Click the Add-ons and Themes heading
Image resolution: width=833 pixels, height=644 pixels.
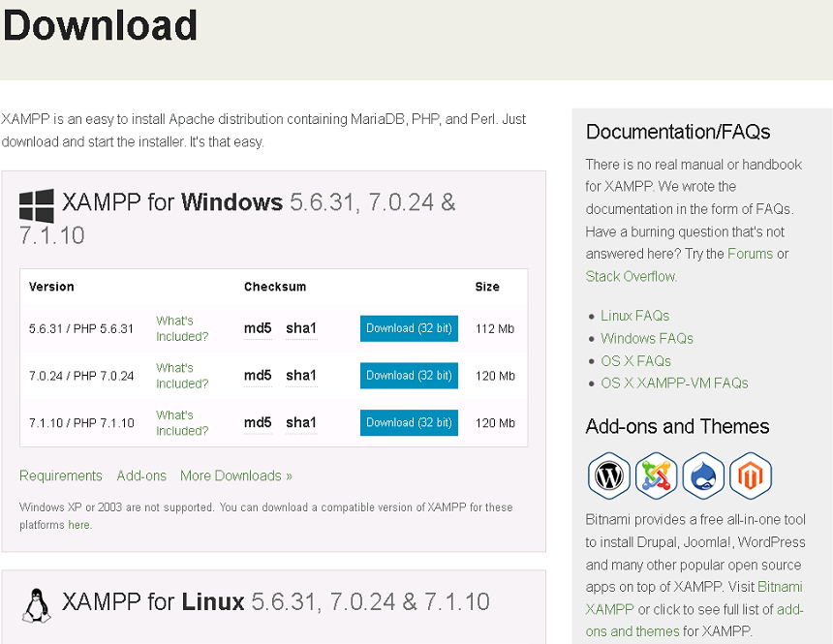point(677,427)
